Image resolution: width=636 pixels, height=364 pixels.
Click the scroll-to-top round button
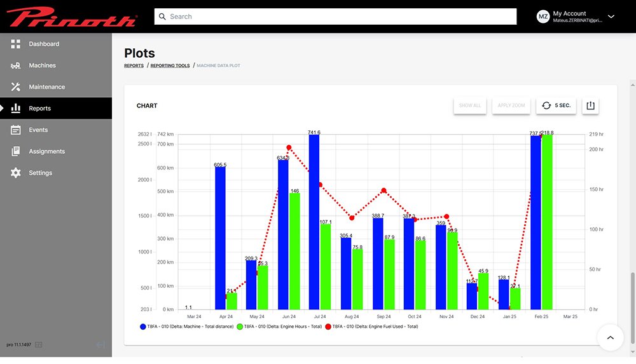point(610,338)
